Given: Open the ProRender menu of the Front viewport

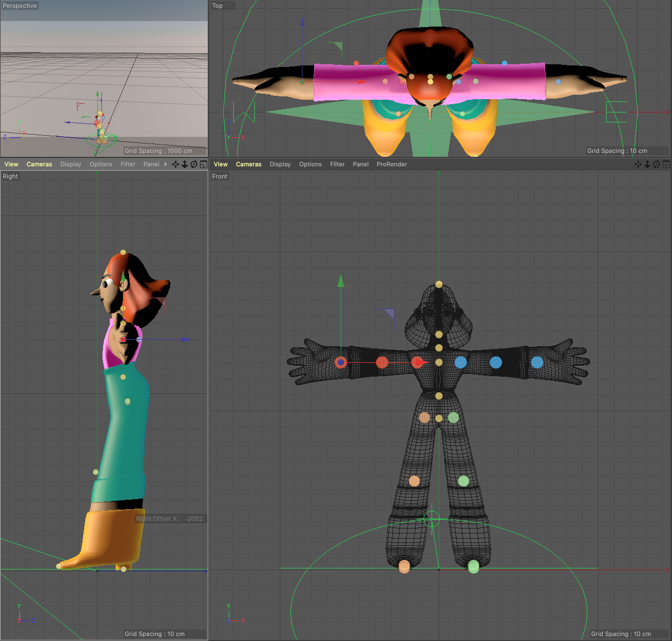Looking at the screenshot, I should (392, 164).
